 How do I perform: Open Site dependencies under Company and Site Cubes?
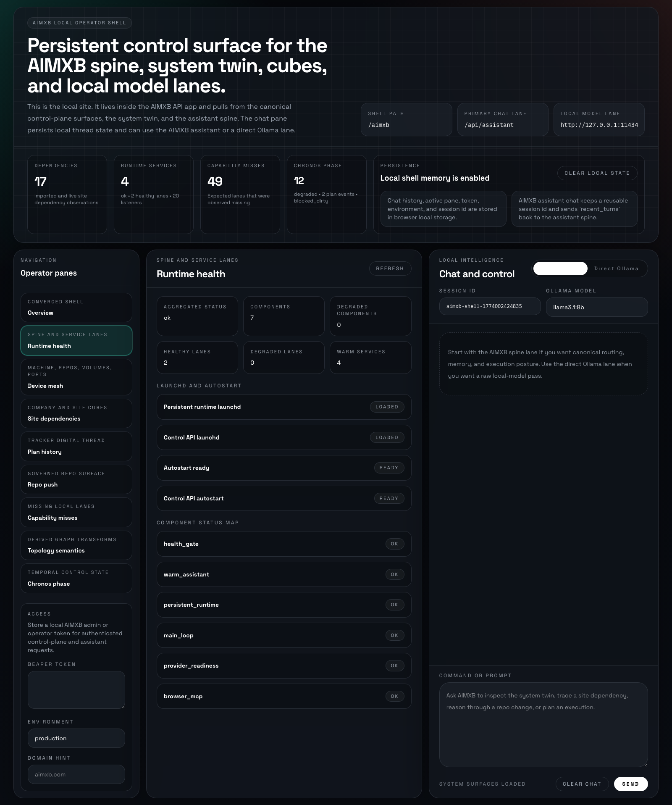[76, 413]
